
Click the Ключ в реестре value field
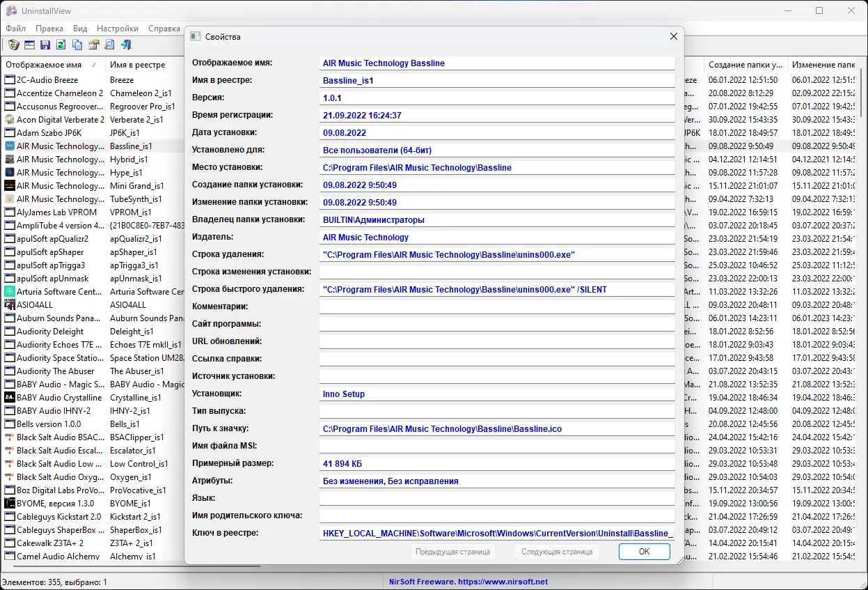click(x=497, y=534)
